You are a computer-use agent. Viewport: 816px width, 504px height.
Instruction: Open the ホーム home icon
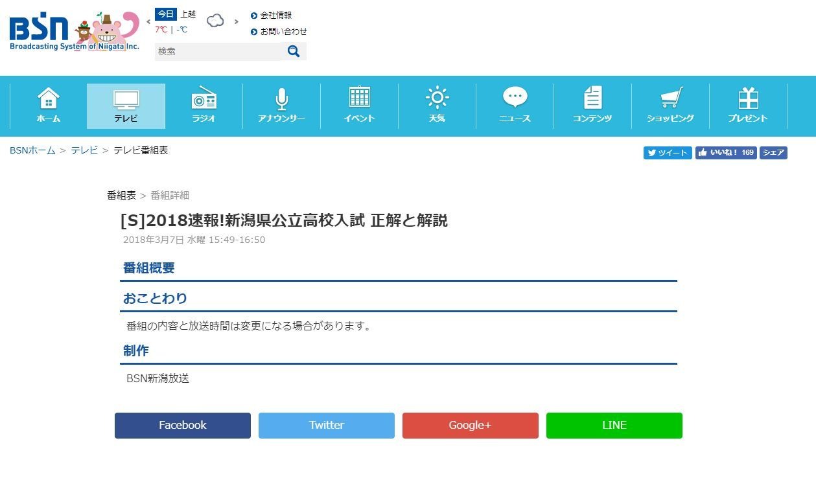pyautogui.click(x=49, y=99)
